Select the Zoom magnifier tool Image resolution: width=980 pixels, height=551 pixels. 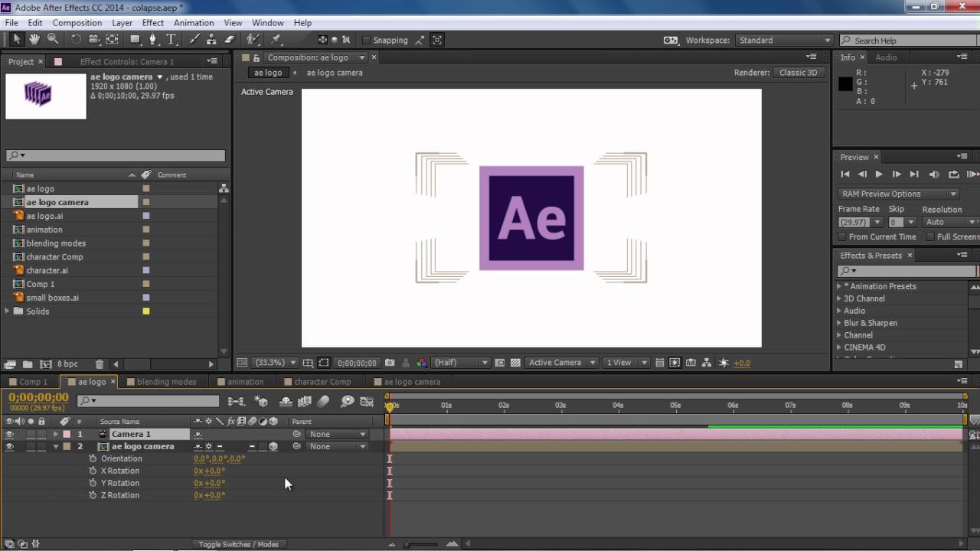tap(53, 40)
